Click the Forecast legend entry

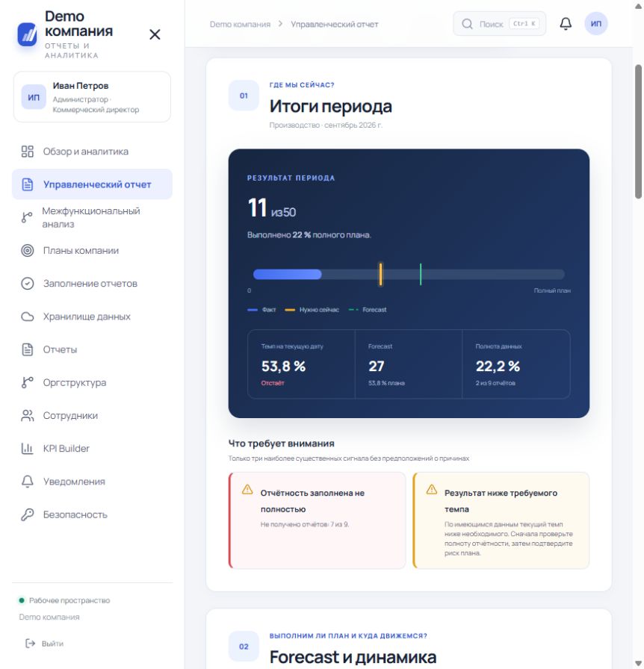[x=368, y=310]
